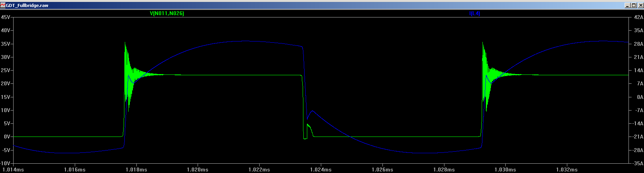Click the 1.028ms time axis label
The width and height of the screenshot is (644, 173).
[x=444, y=170]
